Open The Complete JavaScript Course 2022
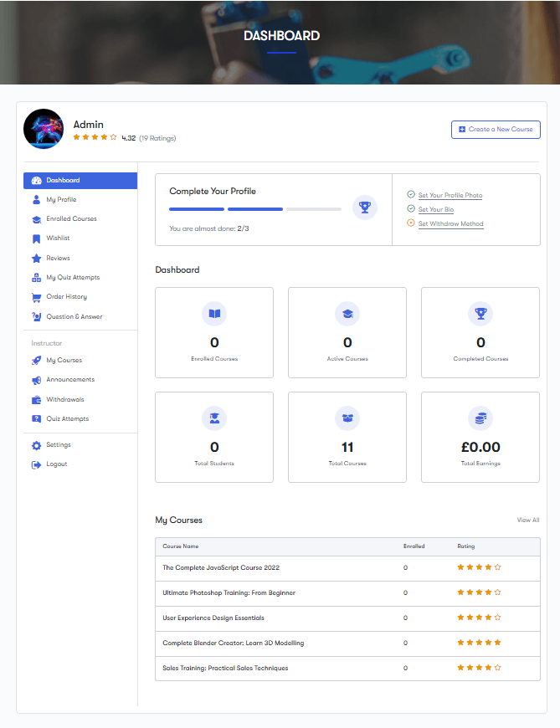Viewport: 560px width, 728px height. coord(221,568)
